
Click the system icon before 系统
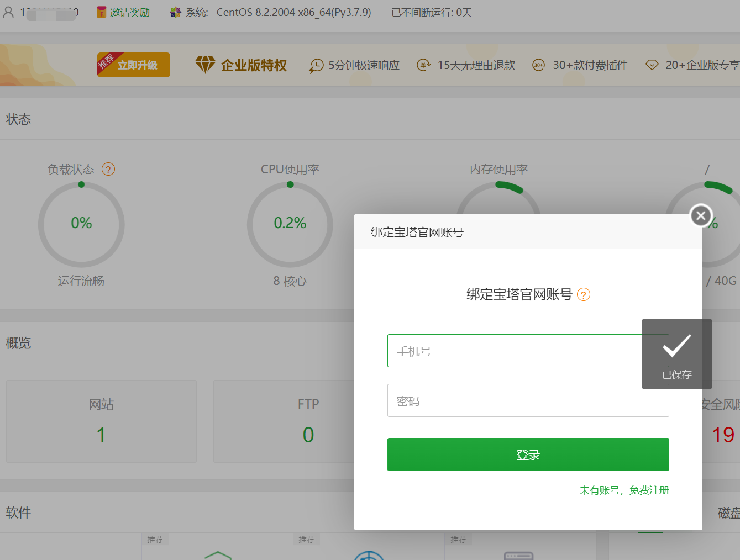click(176, 12)
